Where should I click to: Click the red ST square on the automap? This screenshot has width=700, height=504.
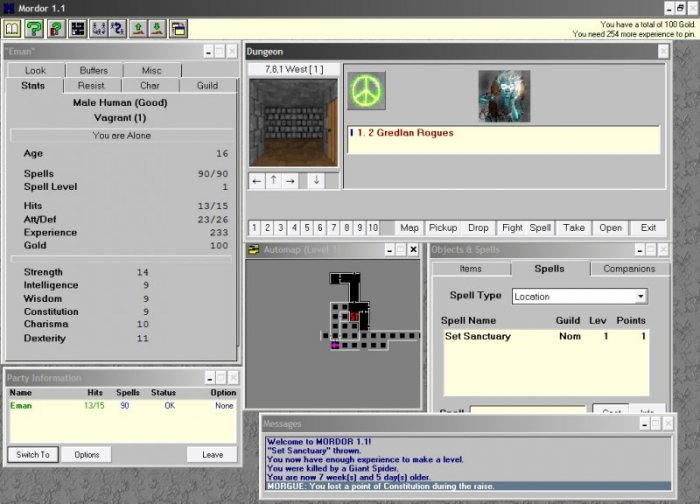pos(354,316)
